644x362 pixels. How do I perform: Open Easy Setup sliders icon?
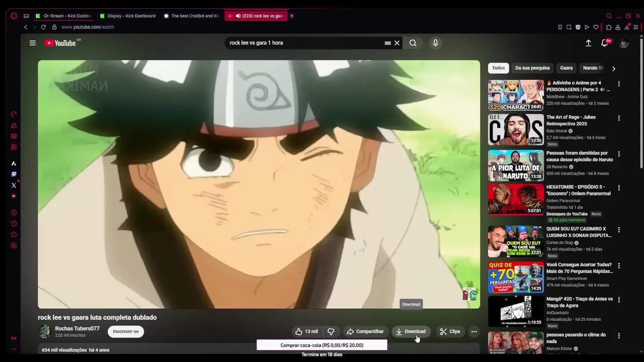point(636,27)
